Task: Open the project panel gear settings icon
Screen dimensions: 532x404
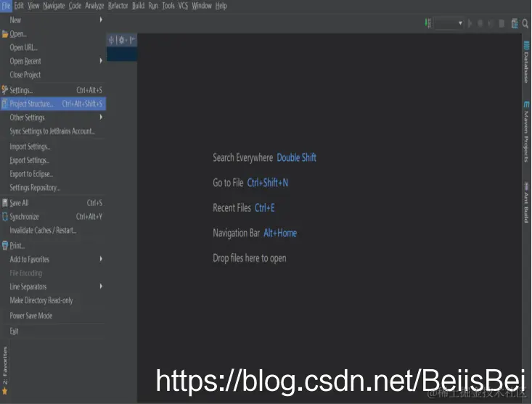Action: (122, 40)
